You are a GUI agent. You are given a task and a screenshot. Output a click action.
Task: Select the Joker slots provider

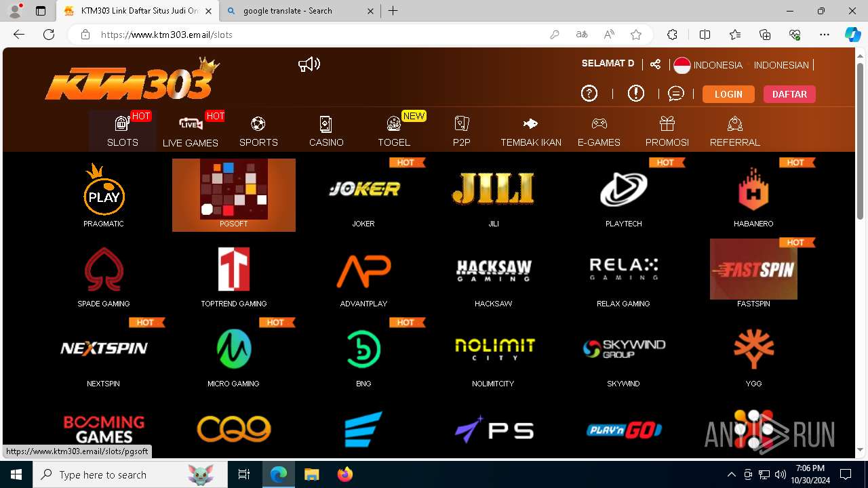click(x=364, y=189)
